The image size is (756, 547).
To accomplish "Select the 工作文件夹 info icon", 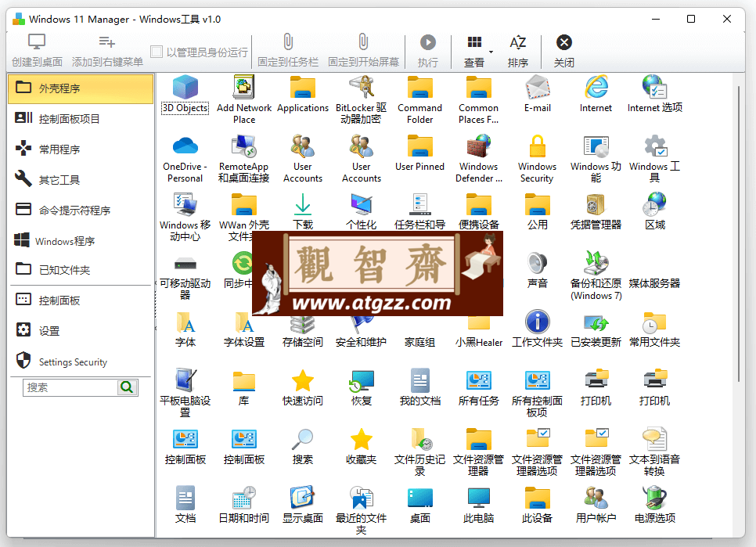I will click(537, 322).
